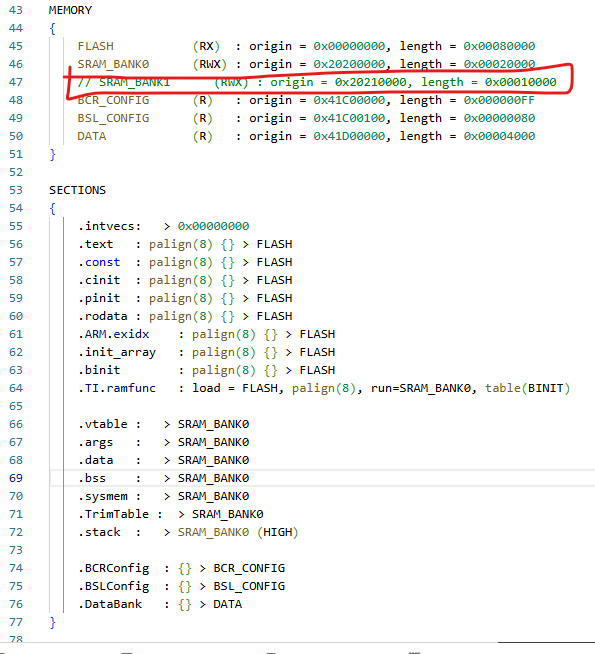Viewport: 595px width, 654px height.
Task: Place cursor on the SECTIONS keyword
Action: pos(77,190)
